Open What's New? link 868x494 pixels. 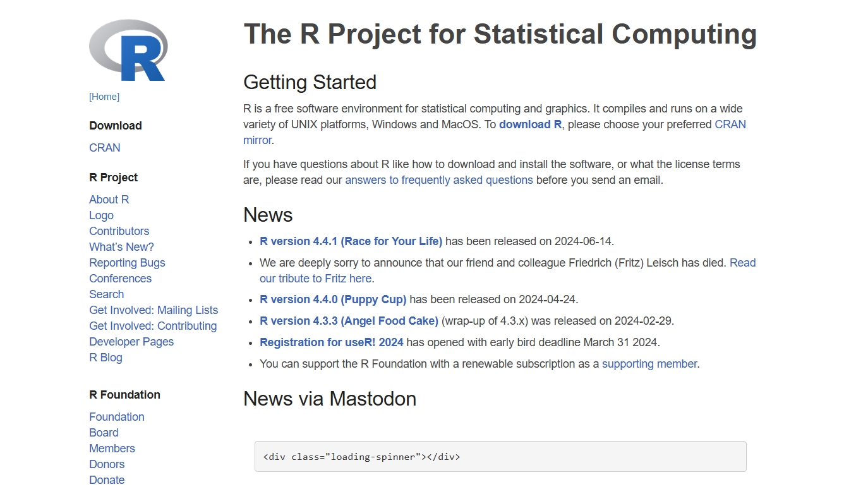tap(121, 247)
